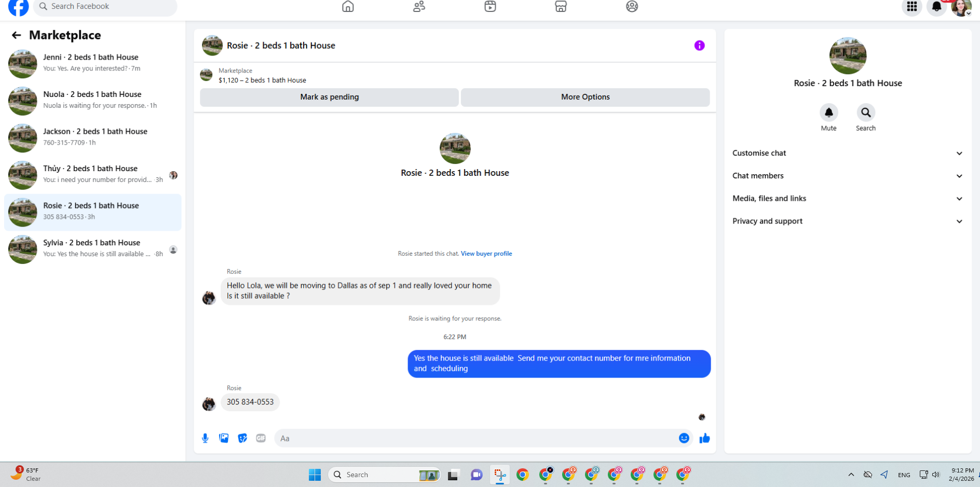Viewport: 980px width, 487px height.
Task: Open conversation info purple icon
Action: point(699,46)
